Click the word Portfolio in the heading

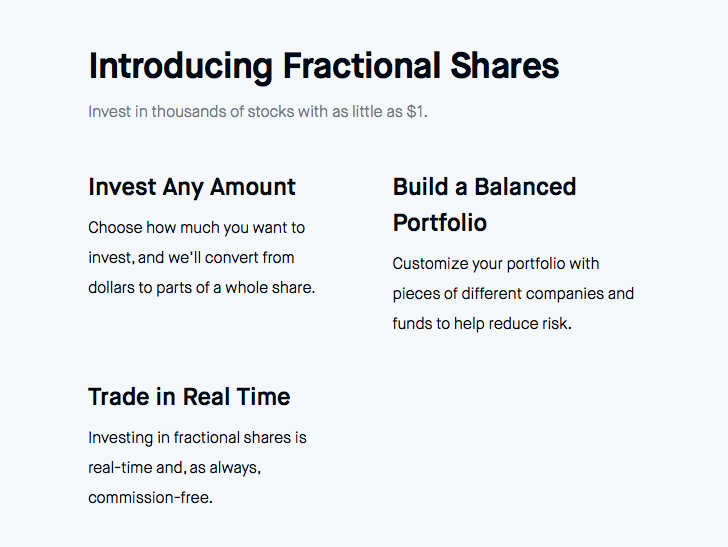point(440,223)
